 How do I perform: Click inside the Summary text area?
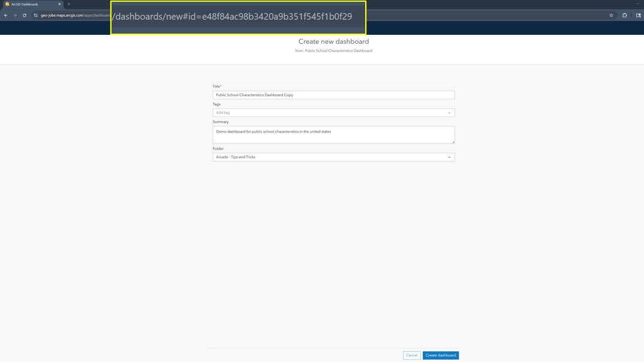(x=333, y=134)
